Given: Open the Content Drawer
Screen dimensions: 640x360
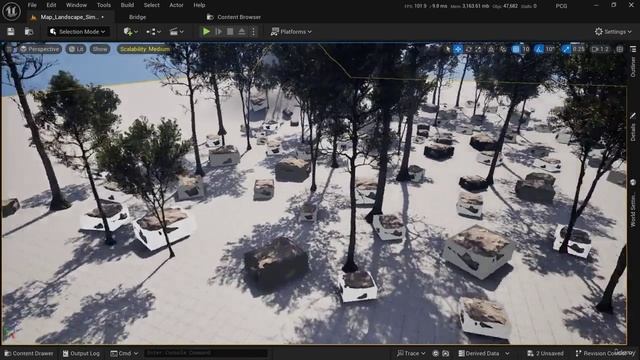Looking at the screenshot, I should pos(29,353).
